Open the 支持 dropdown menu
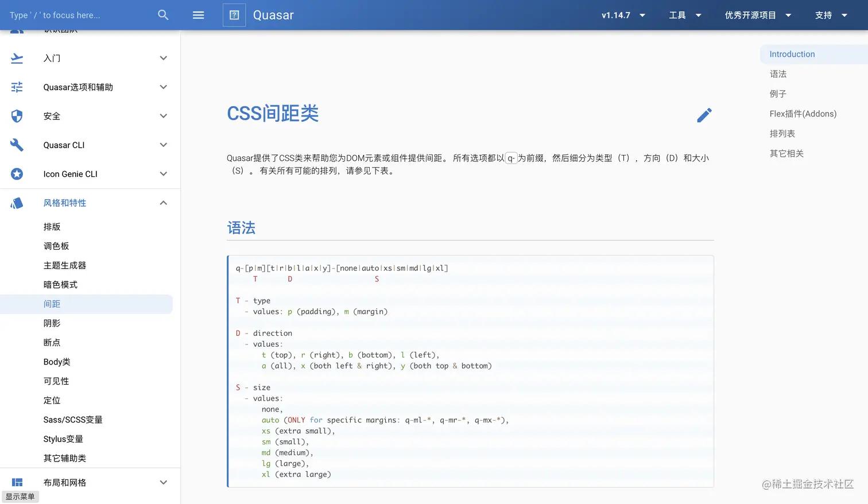The height and width of the screenshot is (504, 868). (x=831, y=15)
